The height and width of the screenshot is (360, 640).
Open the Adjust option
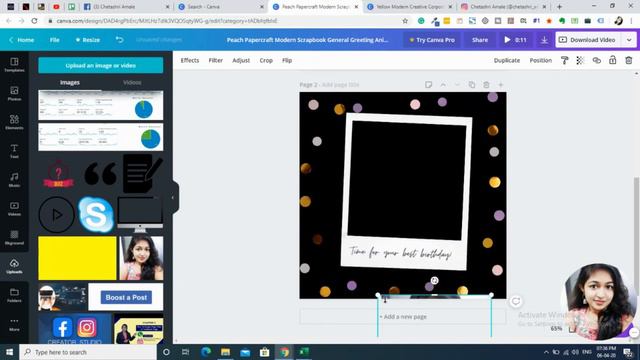241,60
